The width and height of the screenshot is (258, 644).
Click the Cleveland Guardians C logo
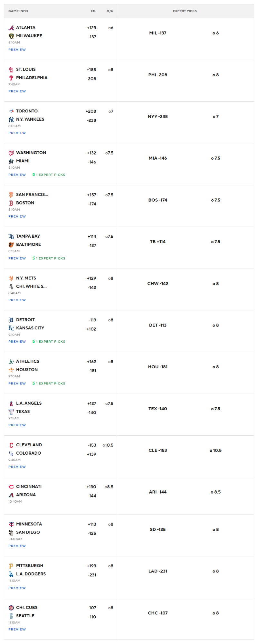[x=11, y=445]
